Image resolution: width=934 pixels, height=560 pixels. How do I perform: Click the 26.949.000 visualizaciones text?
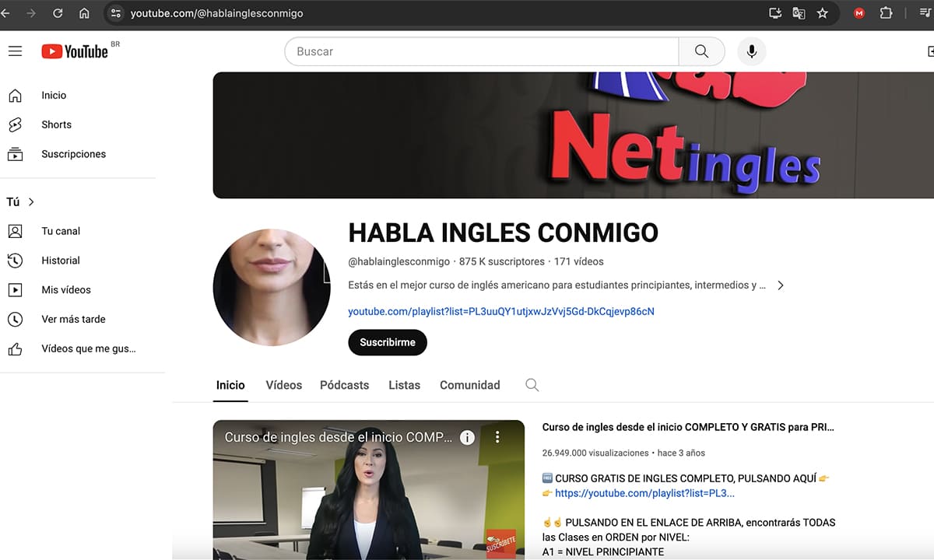click(595, 453)
